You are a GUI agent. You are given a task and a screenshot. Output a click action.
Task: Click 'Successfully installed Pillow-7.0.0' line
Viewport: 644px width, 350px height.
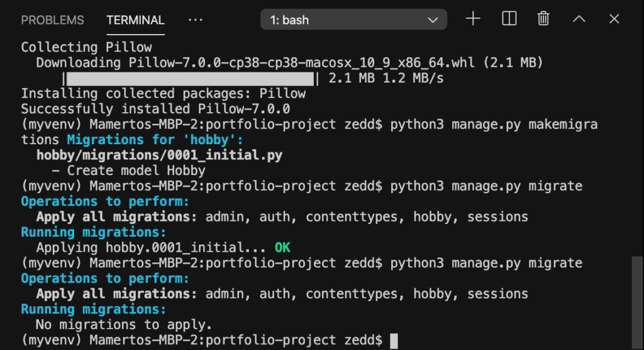click(156, 109)
